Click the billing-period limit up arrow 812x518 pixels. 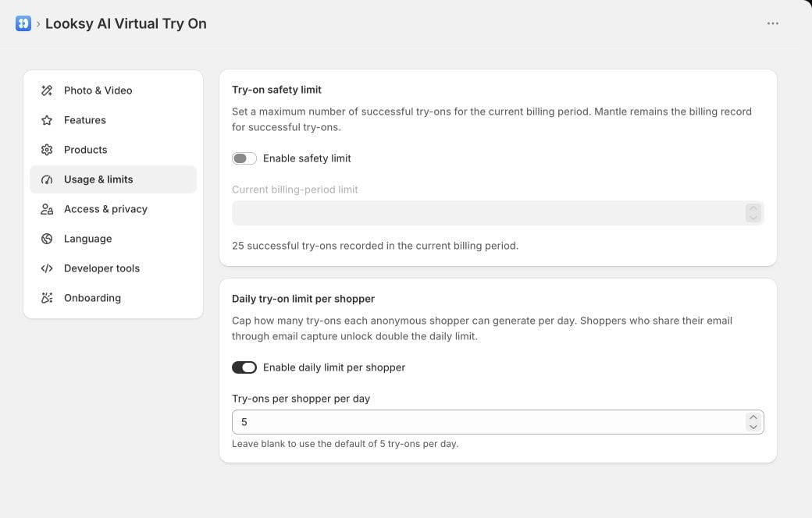click(753, 208)
